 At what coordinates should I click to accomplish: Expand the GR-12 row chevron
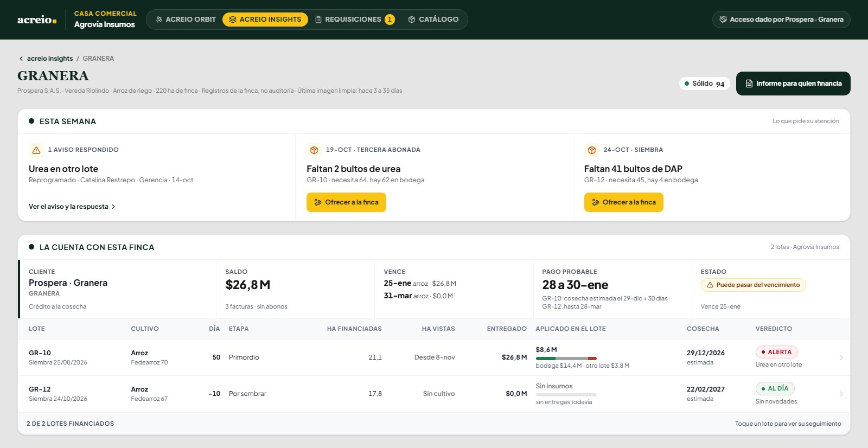click(x=841, y=394)
